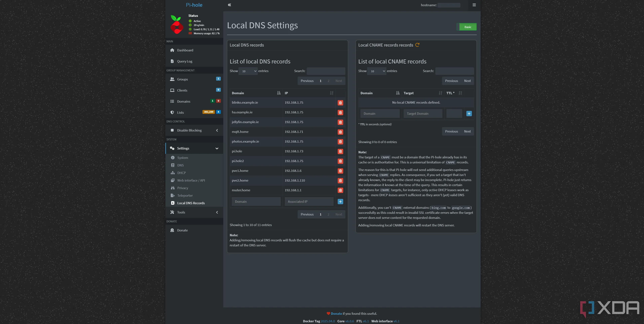Toggle the Basic/Expert settings switch

point(466,27)
